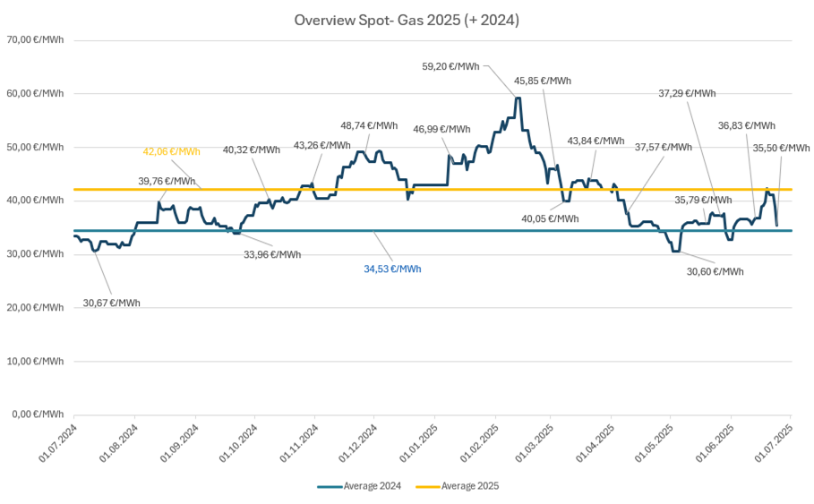Viewport: 814px width, 504px height.
Task: Select the 33,96 €/MWh data label
Action: point(272,254)
